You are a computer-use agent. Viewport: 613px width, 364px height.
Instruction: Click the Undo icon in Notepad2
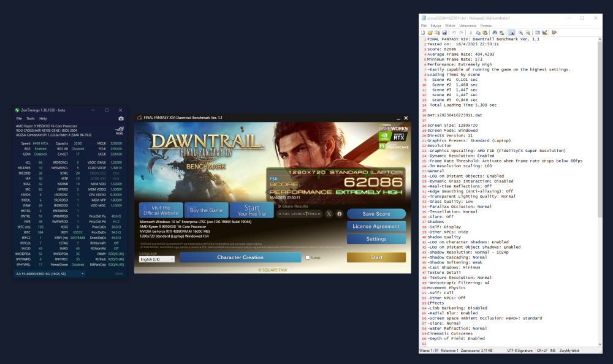coord(454,32)
